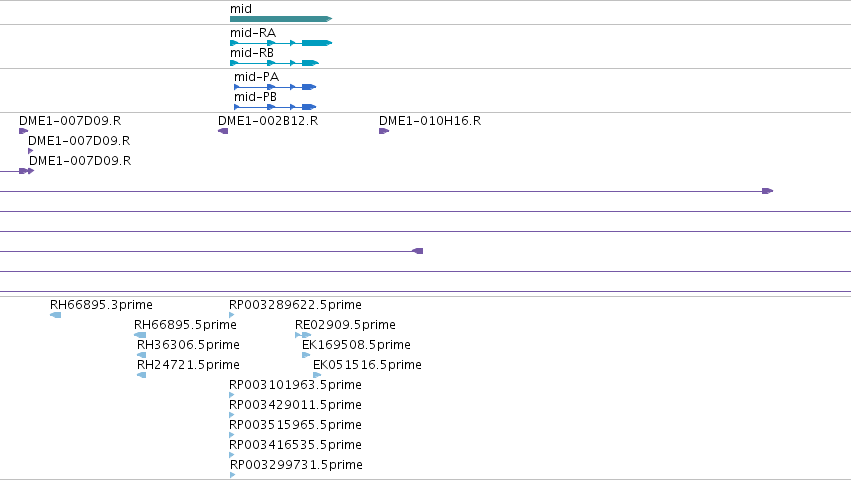This screenshot has height=480, width=851.
Task: Click the EK051516.5prime label
Action: [367, 365]
